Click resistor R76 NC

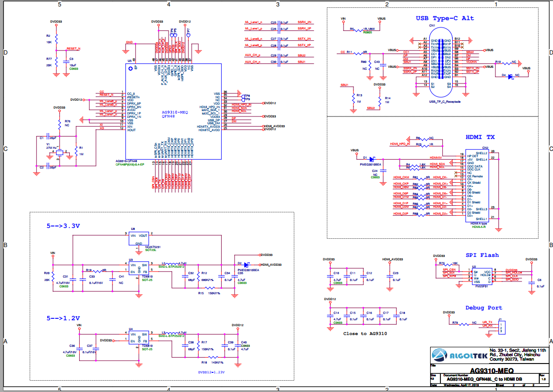(59, 124)
